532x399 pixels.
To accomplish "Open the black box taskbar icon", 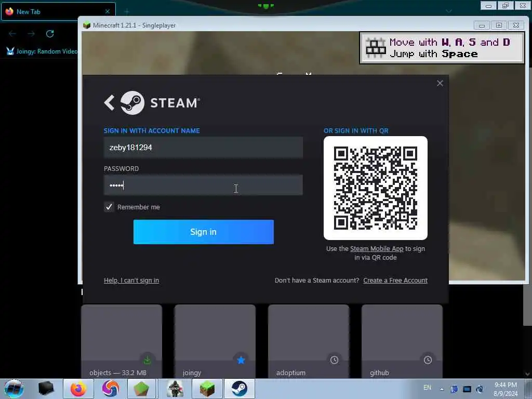I will click(x=46, y=389).
